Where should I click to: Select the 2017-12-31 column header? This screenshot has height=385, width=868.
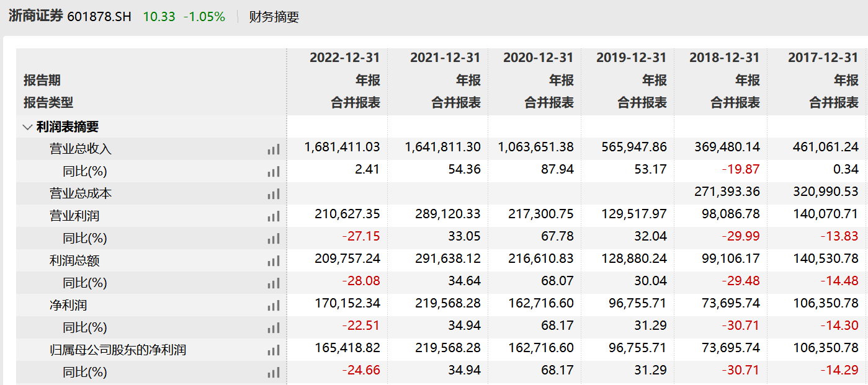823,58
